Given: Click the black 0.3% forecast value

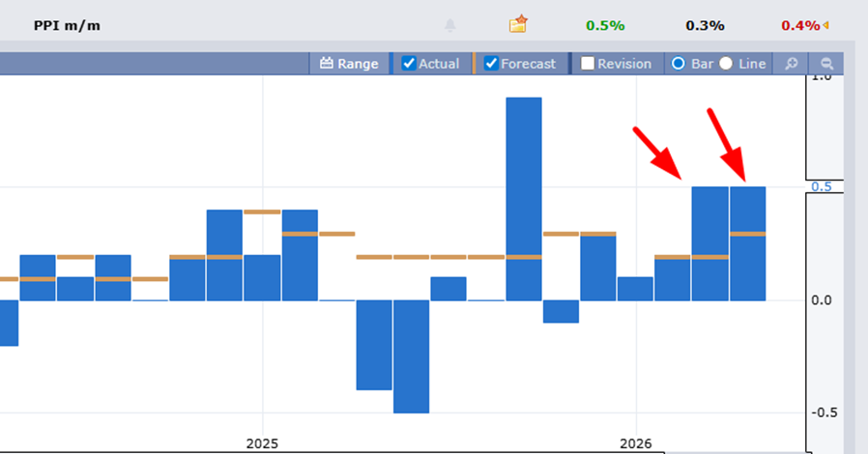Looking at the screenshot, I should click(705, 25).
